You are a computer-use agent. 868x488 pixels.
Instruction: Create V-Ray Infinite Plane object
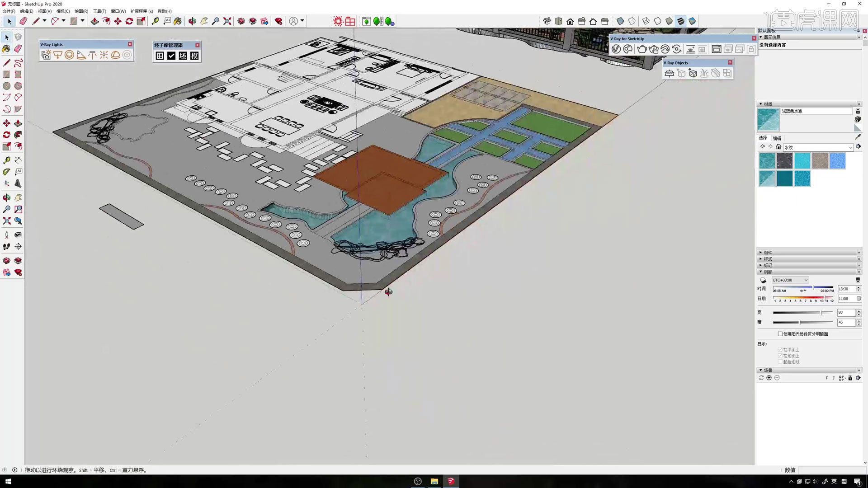(x=670, y=73)
